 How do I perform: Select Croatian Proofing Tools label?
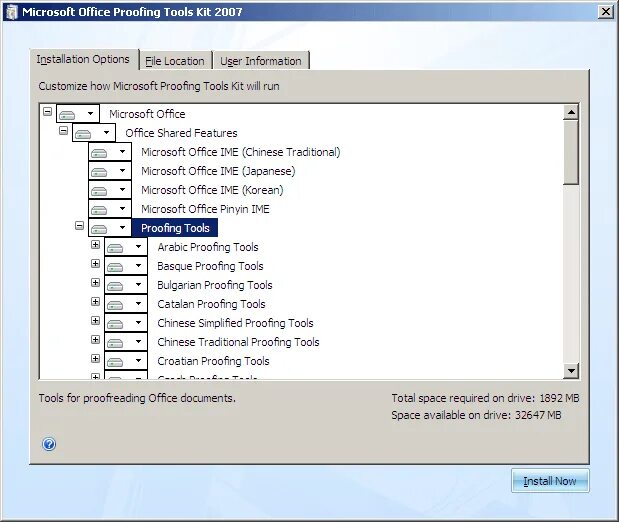click(x=213, y=361)
